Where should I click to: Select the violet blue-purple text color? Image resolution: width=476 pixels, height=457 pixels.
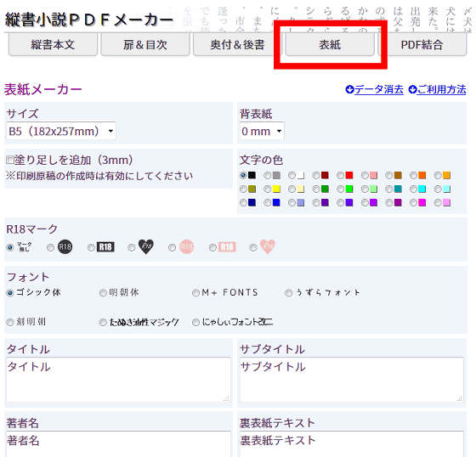coord(340,202)
